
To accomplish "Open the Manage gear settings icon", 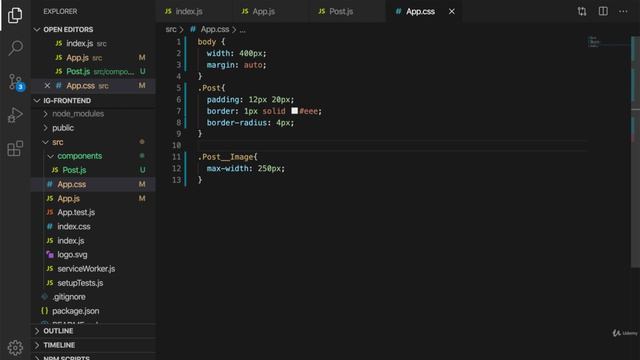I will 15,347.
